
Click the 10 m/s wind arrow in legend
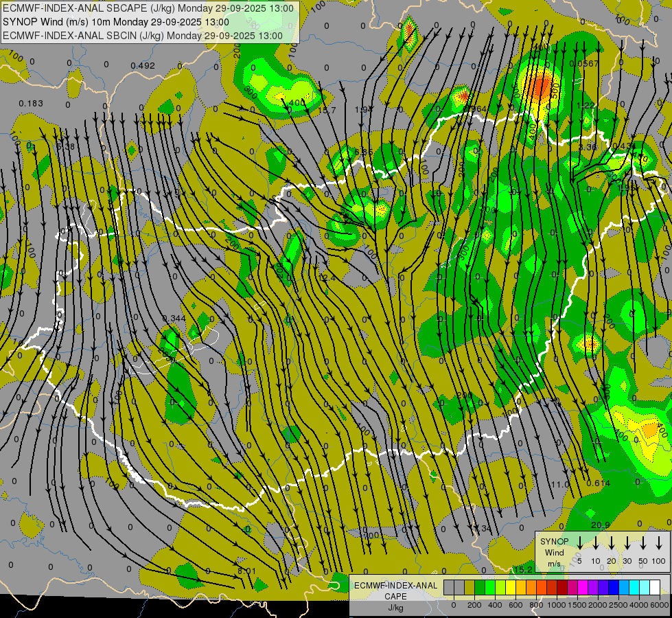[596, 542]
